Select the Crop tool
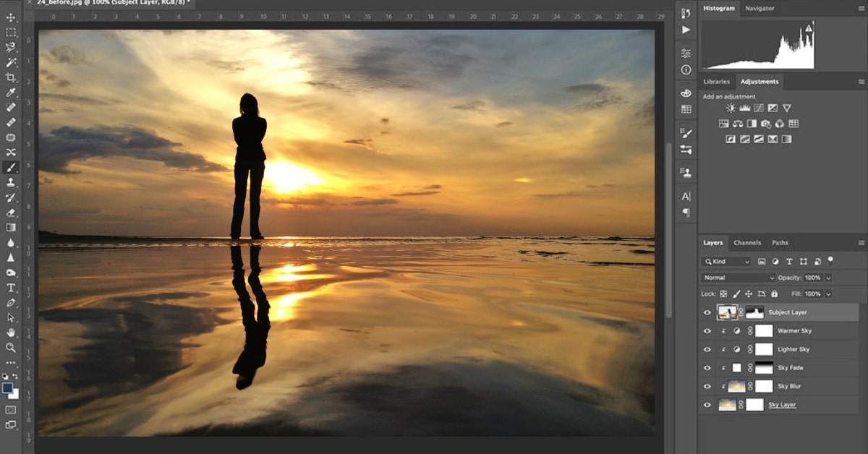The image size is (868, 454). (11, 77)
